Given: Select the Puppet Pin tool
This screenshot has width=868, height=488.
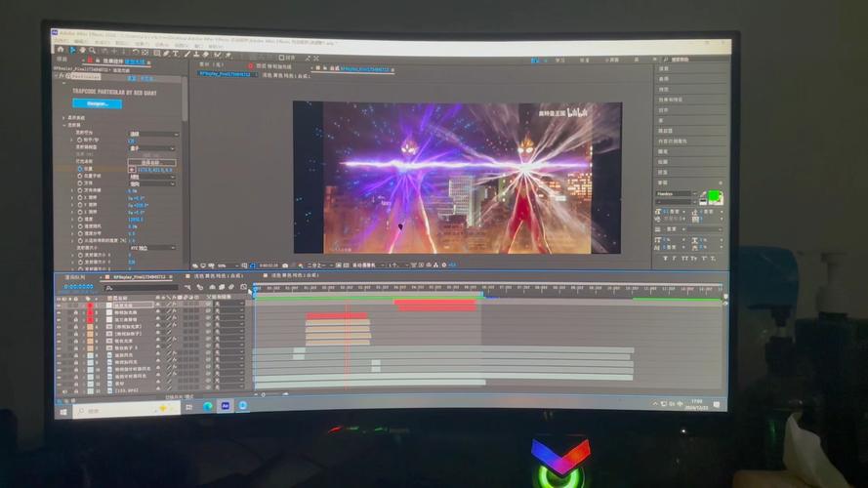Looking at the screenshot, I should tap(228, 56).
